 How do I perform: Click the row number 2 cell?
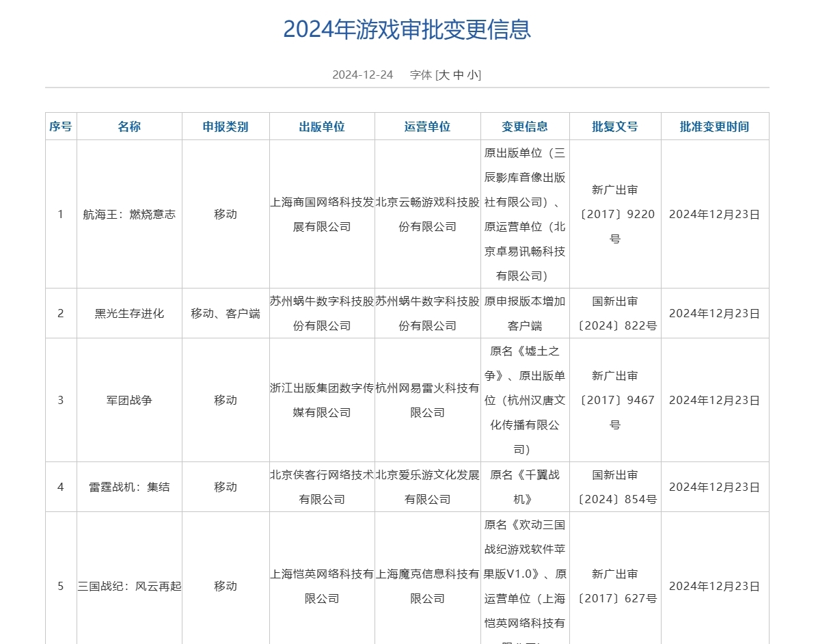point(61,313)
